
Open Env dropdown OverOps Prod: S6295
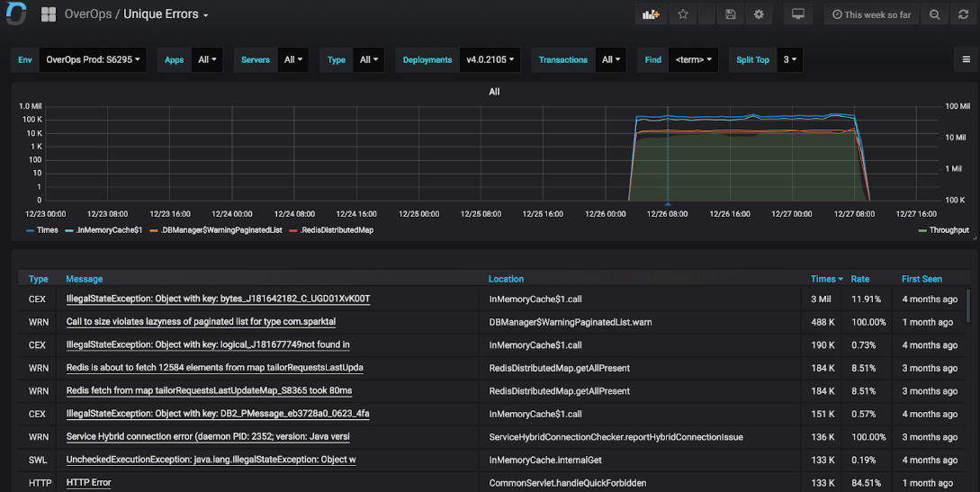(93, 60)
